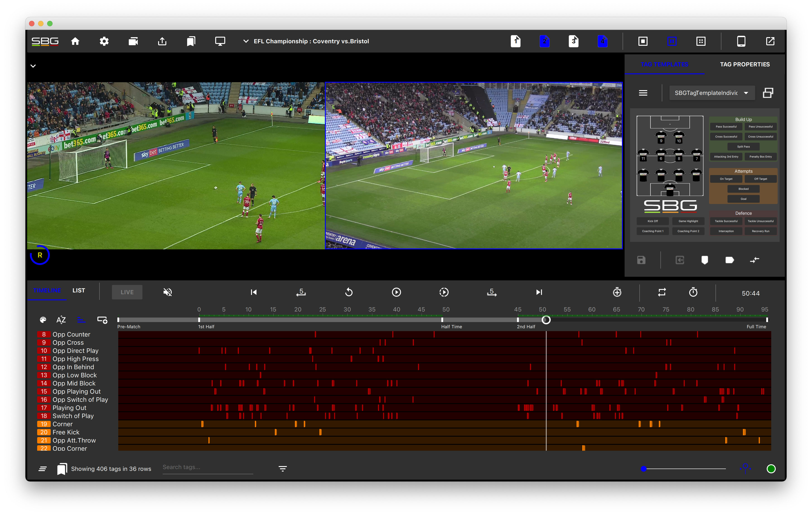Click the export/share upload icon
The height and width of the screenshot is (515, 812).
point(162,41)
